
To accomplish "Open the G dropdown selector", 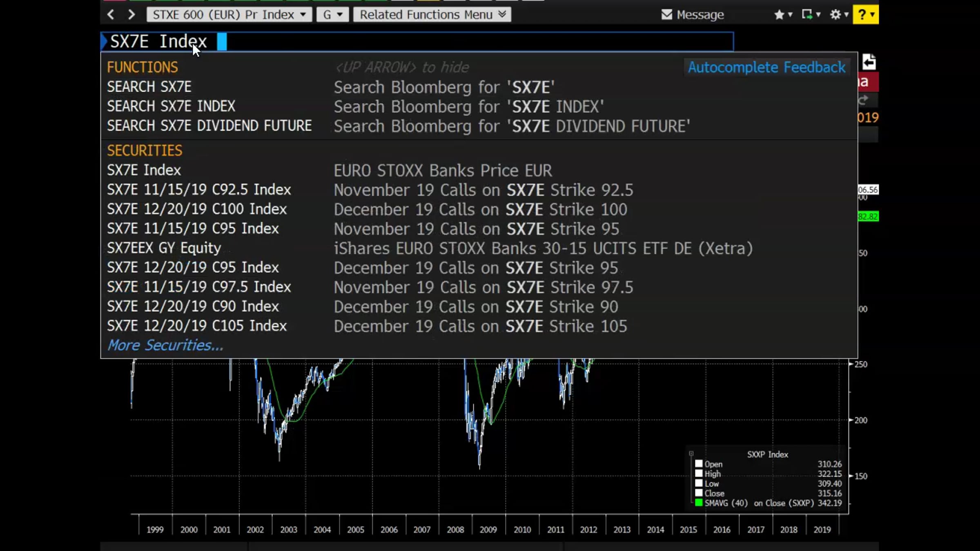I will click(x=332, y=15).
